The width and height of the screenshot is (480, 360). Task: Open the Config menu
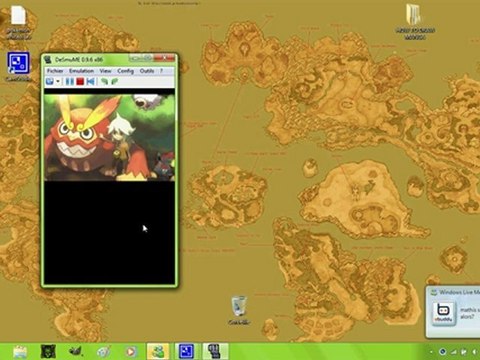[x=125, y=71]
